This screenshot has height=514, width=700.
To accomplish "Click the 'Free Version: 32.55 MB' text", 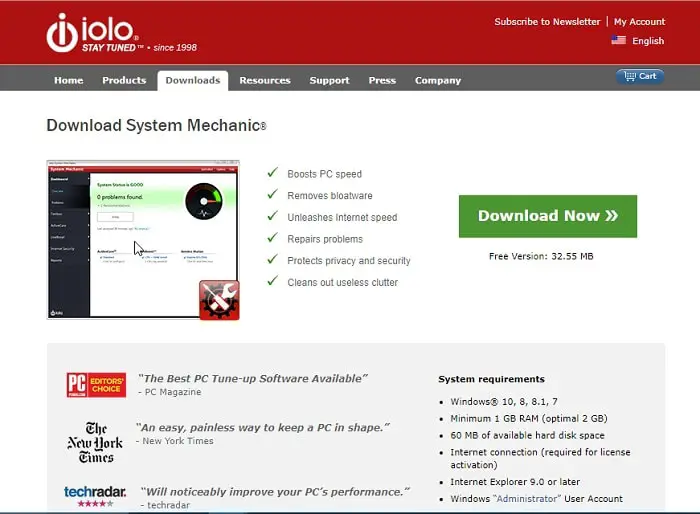I will click(541, 256).
